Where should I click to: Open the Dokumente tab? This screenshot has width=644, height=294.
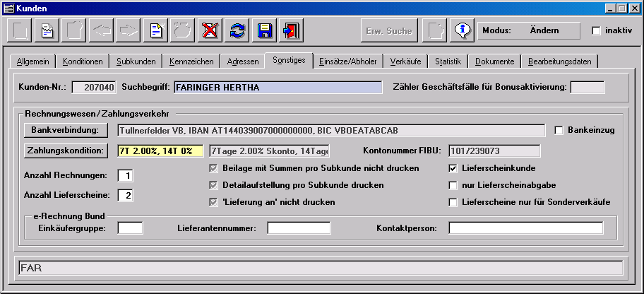click(x=494, y=61)
